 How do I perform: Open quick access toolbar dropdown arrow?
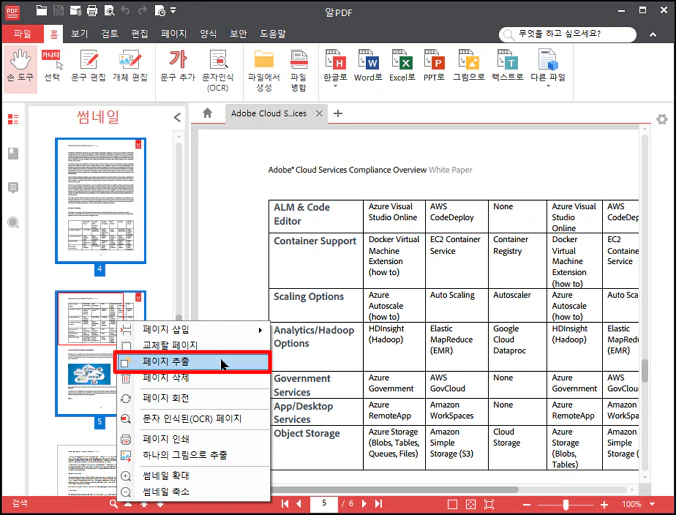pos(173,10)
